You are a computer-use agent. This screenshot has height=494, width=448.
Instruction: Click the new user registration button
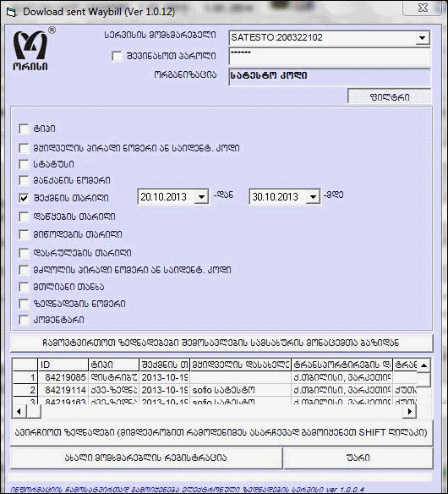pyautogui.click(x=146, y=458)
